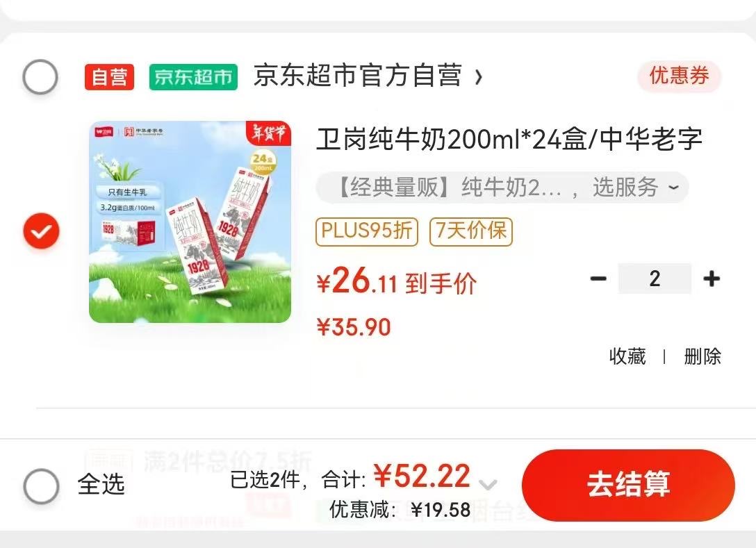Click the quantity field showing 2
Image resolution: width=756 pixels, height=548 pixels.
click(655, 279)
